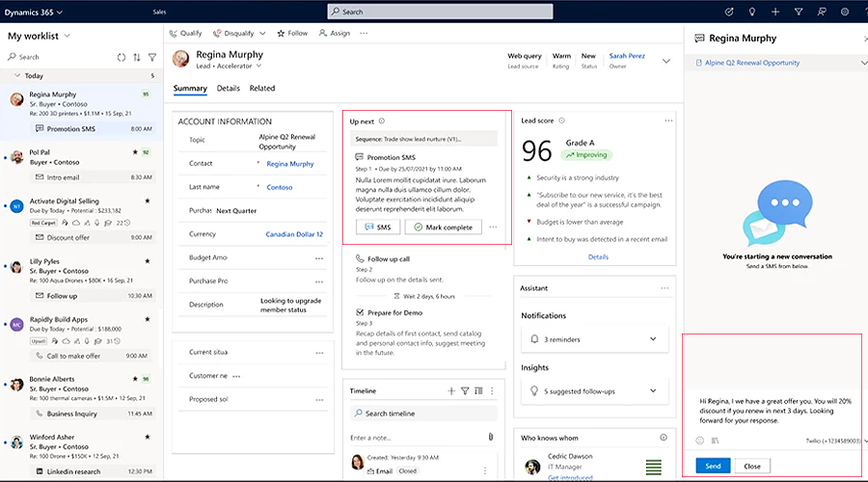This screenshot has width=868, height=482.
Task: Open Lead score Details link
Action: (x=598, y=256)
